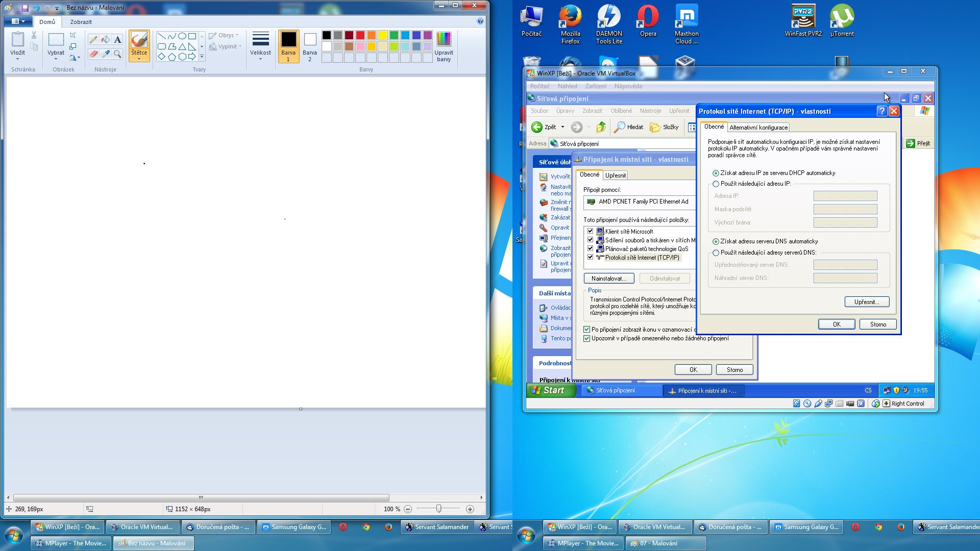
Task: Open the Zařízení menu in VirtualBox
Action: (596, 86)
